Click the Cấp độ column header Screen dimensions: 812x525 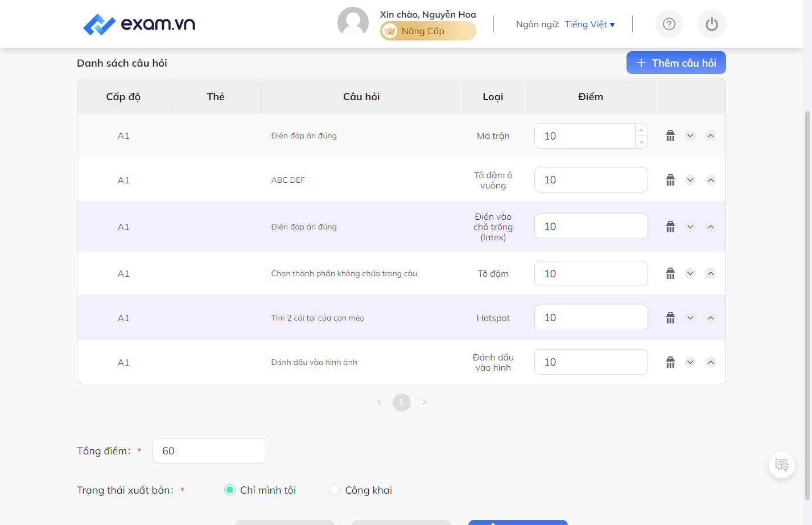tap(123, 97)
